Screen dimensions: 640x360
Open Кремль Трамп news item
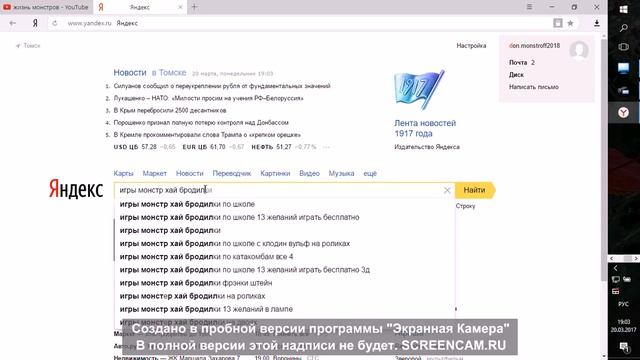tap(207, 135)
